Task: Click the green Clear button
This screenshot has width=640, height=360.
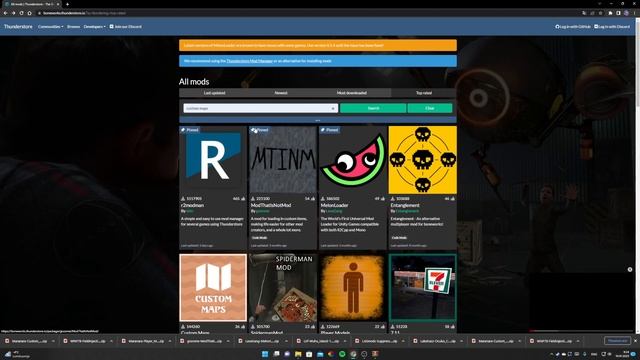Action: [x=430, y=108]
